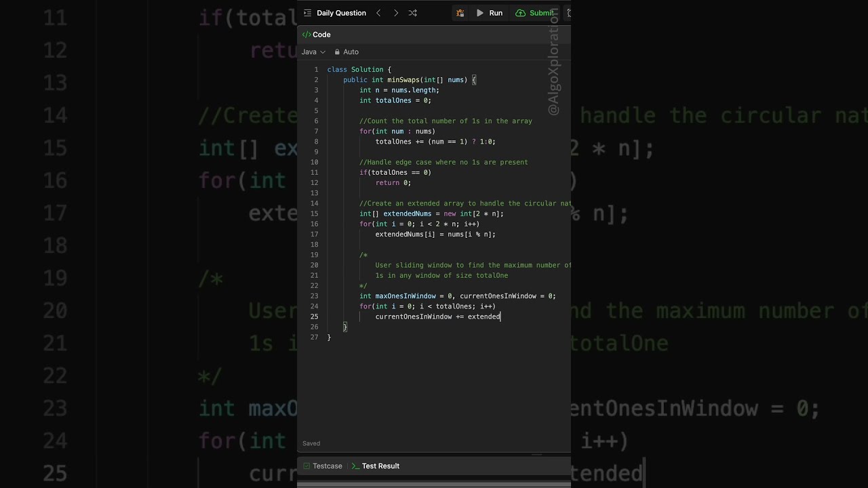Click the 'int maxOnesInWindow = 0' line

[458, 296]
